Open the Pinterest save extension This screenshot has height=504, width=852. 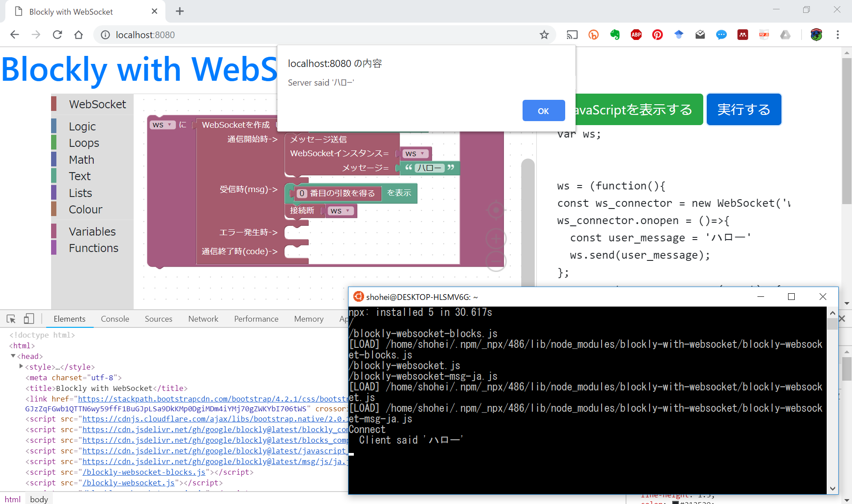click(658, 35)
